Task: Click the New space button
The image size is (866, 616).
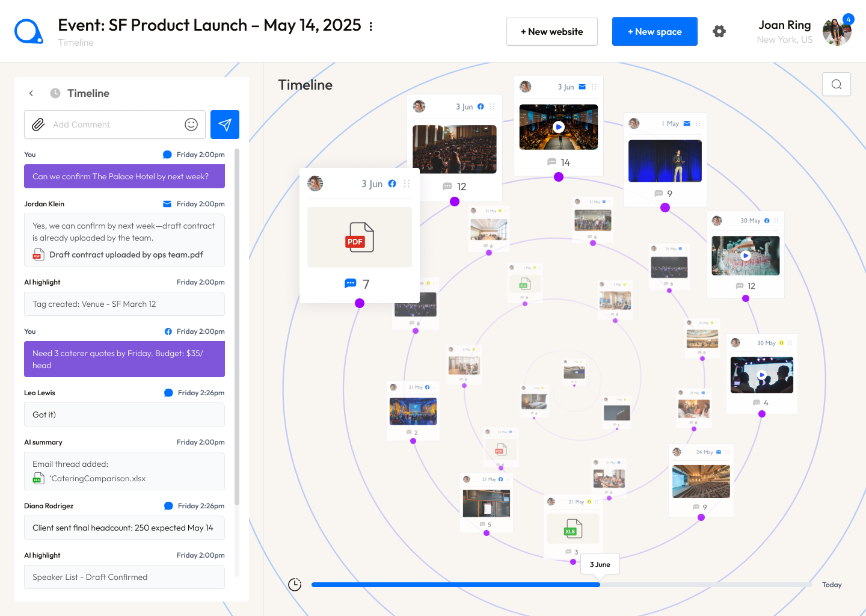Action: (x=654, y=31)
